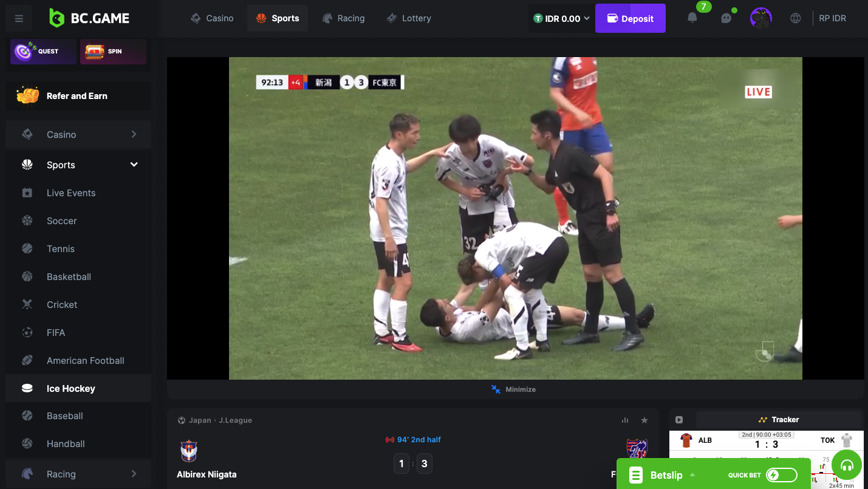Minimize the live video player

[514, 389]
